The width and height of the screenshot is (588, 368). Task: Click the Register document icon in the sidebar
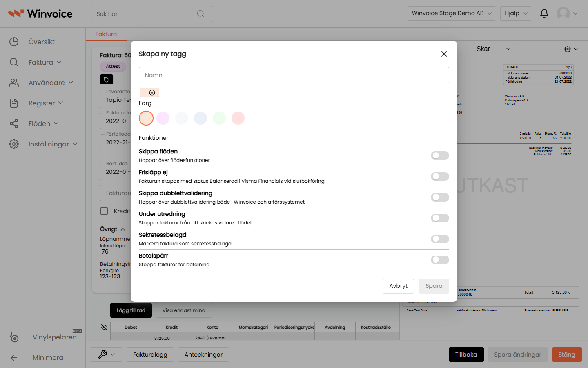14,103
